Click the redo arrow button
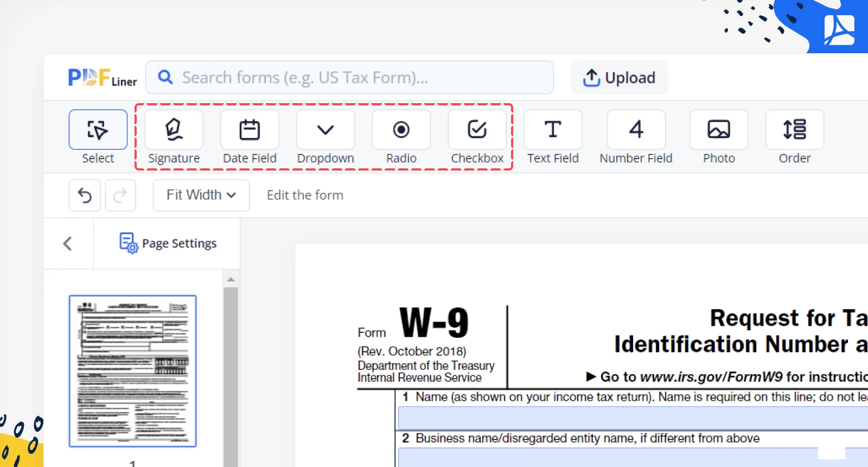This screenshot has height=467, width=868. coord(120,195)
